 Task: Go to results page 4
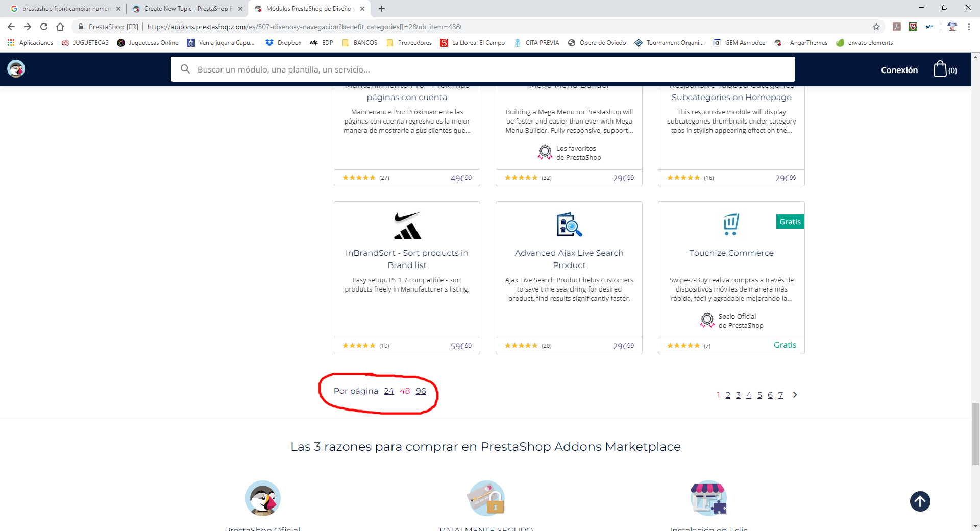[x=749, y=395]
